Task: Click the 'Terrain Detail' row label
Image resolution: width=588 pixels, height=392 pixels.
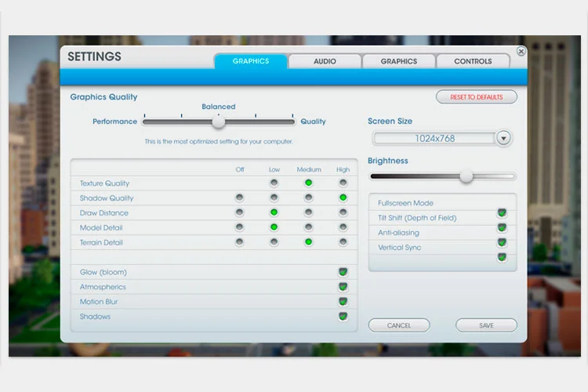Action: click(x=101, y=243)
